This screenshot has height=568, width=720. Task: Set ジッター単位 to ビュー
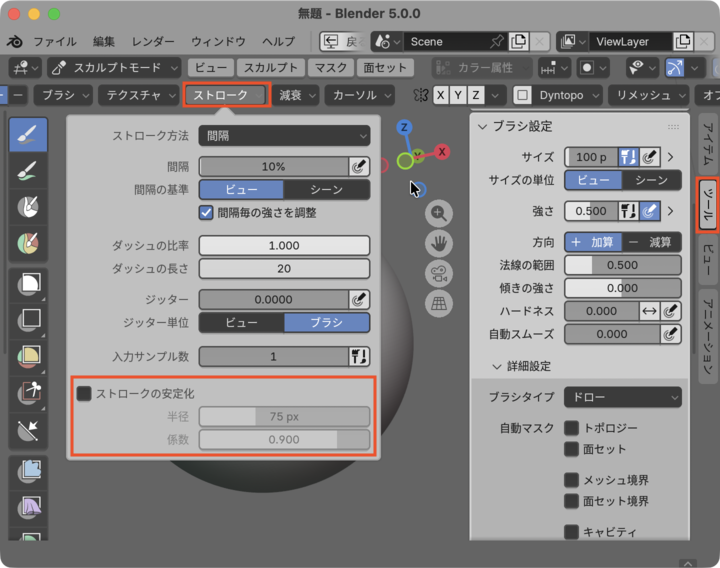241,322
